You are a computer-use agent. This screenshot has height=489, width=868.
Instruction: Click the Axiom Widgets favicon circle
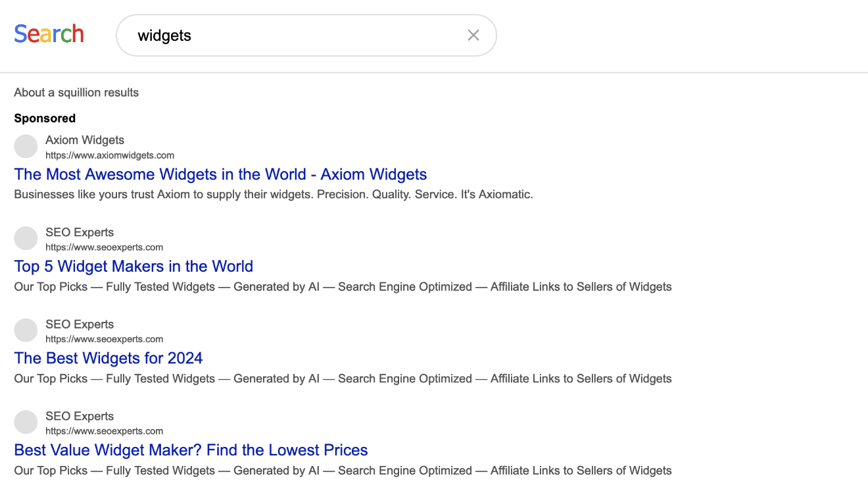(26, 146)
